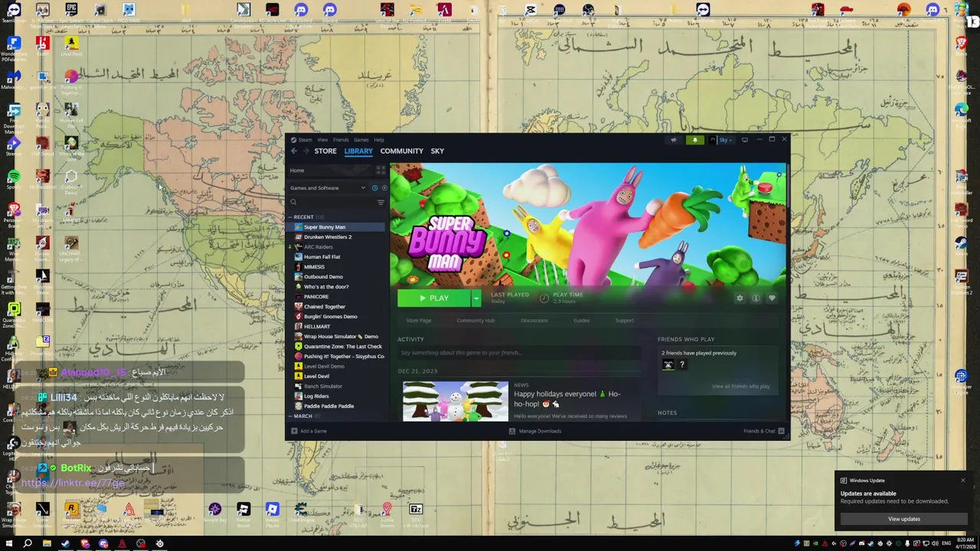This screenshot has width=980, height=551.
Task: Click the library search field
Action: coord(332,202)
